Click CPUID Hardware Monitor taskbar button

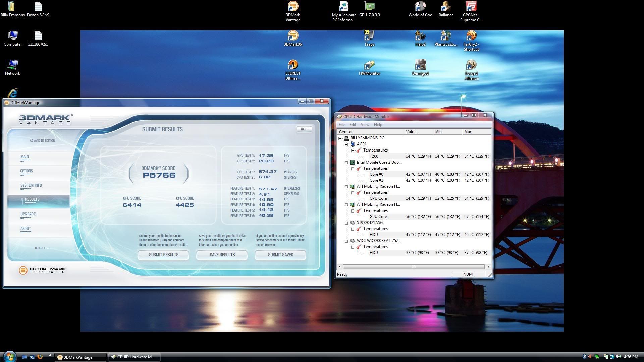(x=134, y=357)
